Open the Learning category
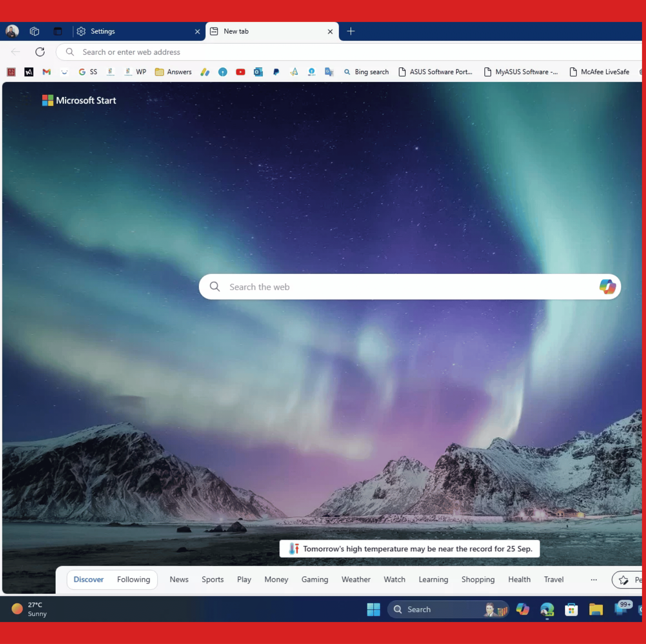 coord(433,579)
